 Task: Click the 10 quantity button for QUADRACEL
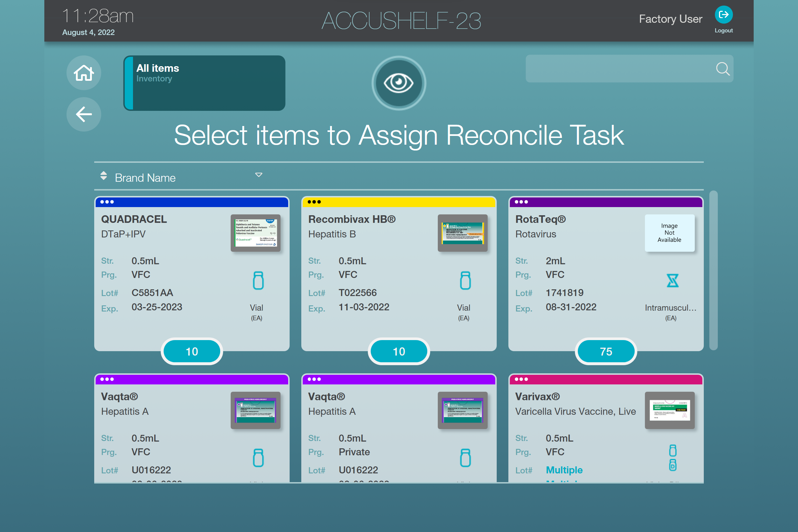point(192,351)
